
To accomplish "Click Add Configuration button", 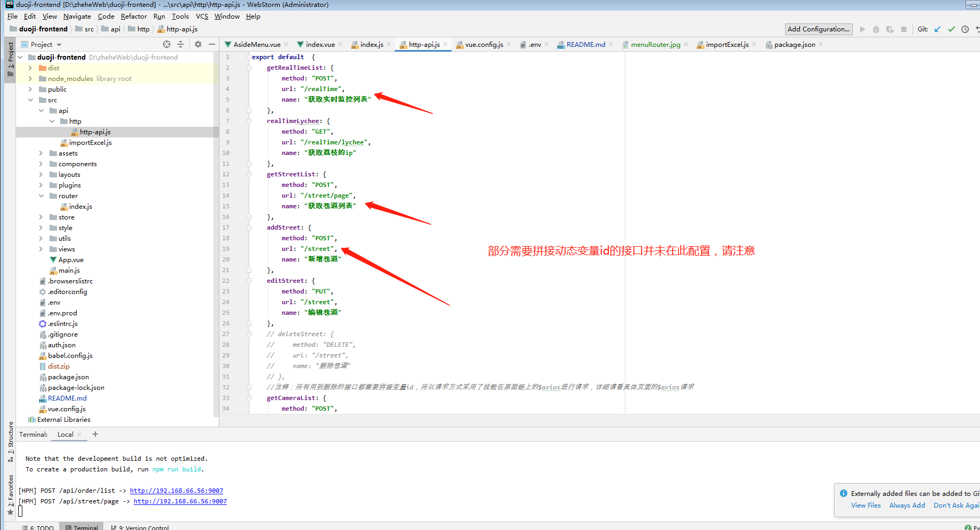I will pyautogui.click(x=818, y=29).
